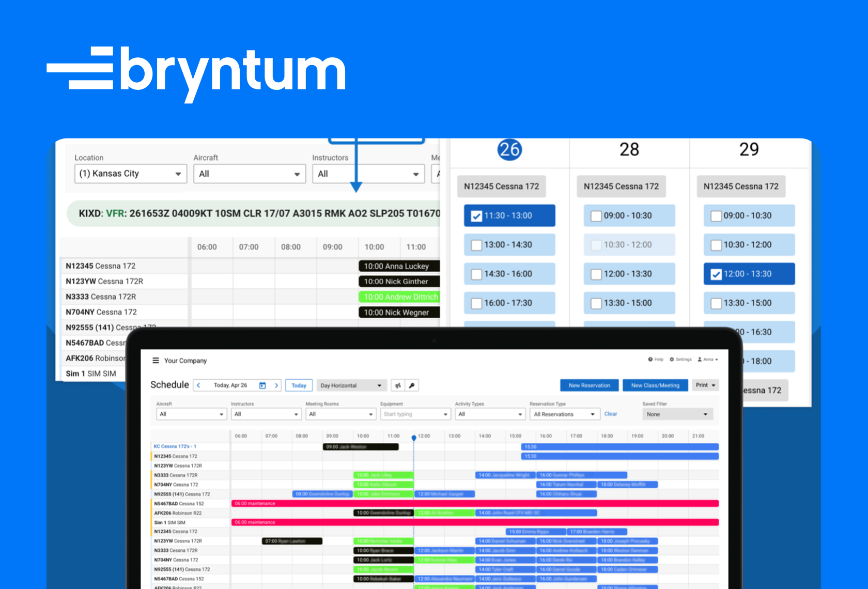Open the green 10:00 Andrew Dittrich reservation
868x589 pixels.
click(399, 297)
